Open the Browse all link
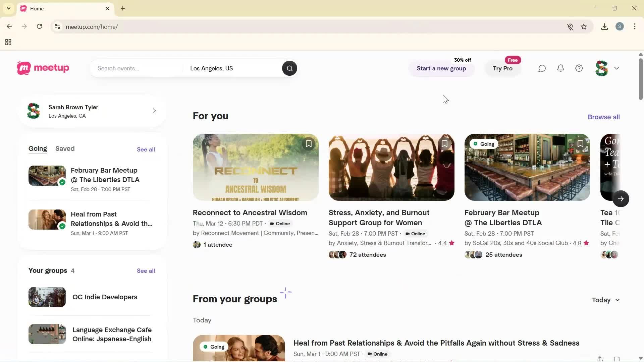The width and height of the screenshot is (644, 362). pos(603,117)
